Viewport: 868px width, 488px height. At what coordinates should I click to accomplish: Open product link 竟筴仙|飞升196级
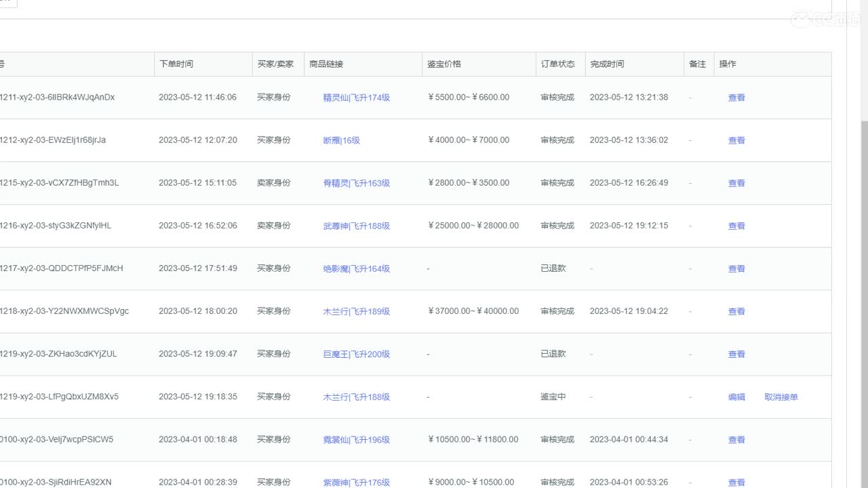pyautogui.click(x=356, y=439)
